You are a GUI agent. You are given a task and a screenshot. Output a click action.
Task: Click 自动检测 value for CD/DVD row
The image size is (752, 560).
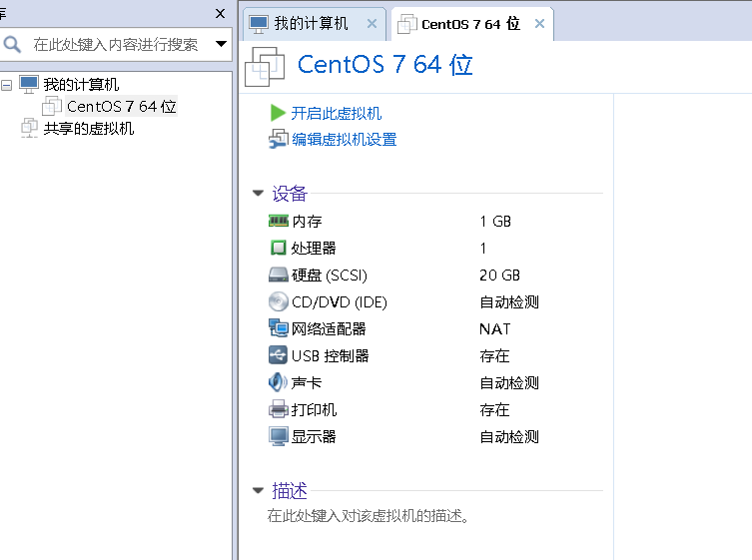(x=509, y=302)
